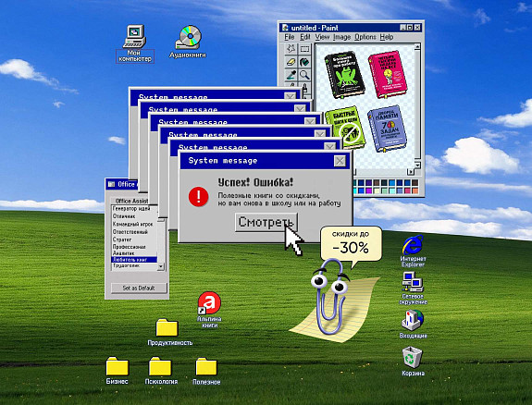Select the Fill bucket tool in Paint

coord(304,62)
